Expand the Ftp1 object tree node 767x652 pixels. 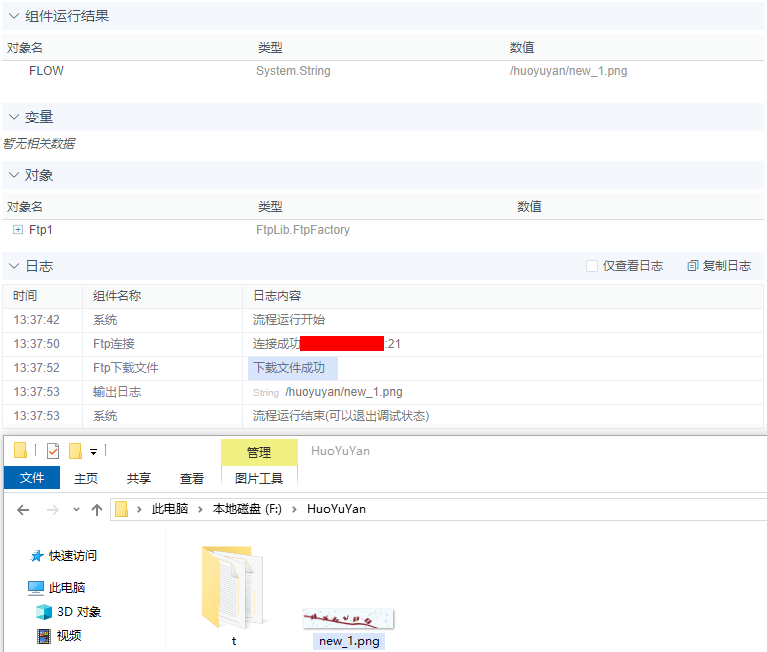pos(18,229)
